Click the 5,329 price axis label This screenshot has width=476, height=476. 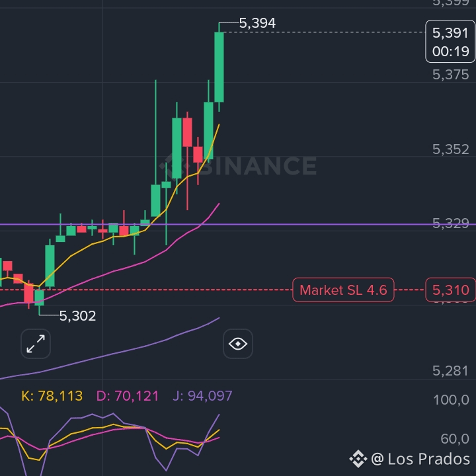[450, 223]
